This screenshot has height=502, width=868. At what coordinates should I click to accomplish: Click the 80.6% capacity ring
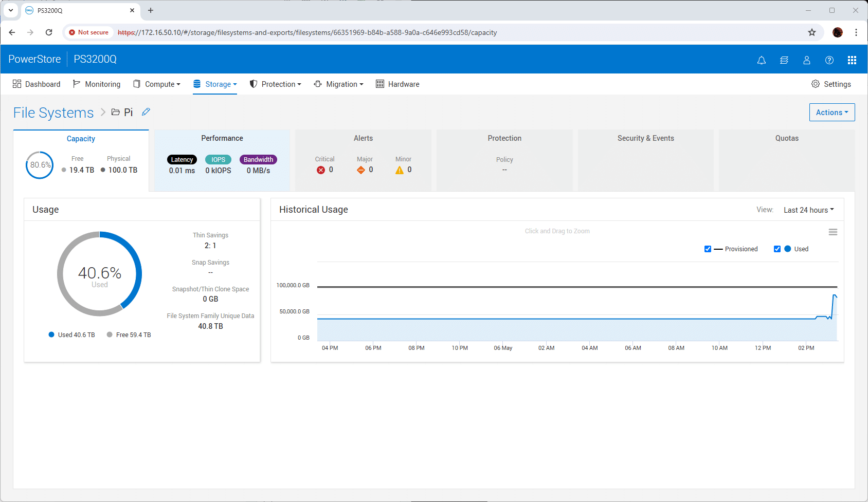[40, 165]
